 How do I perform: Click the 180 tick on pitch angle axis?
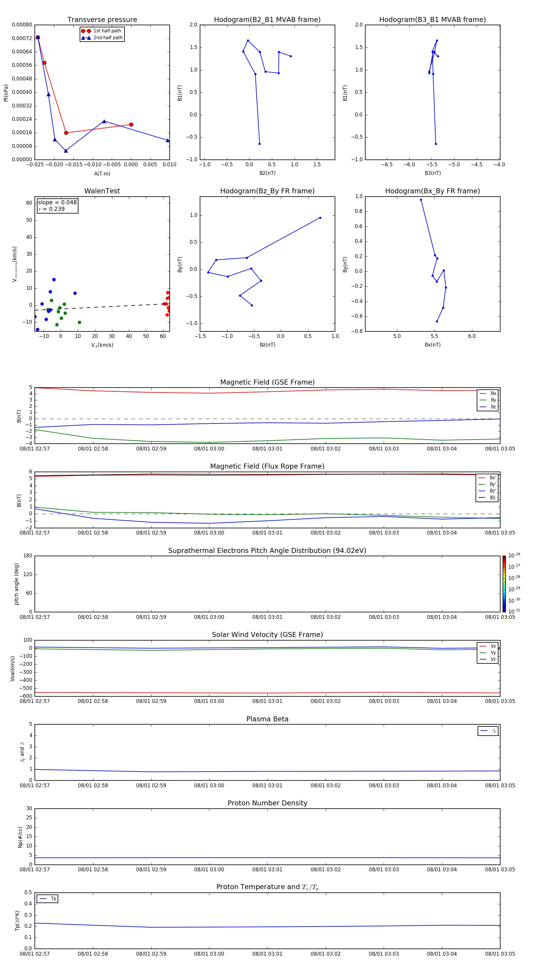28,556
